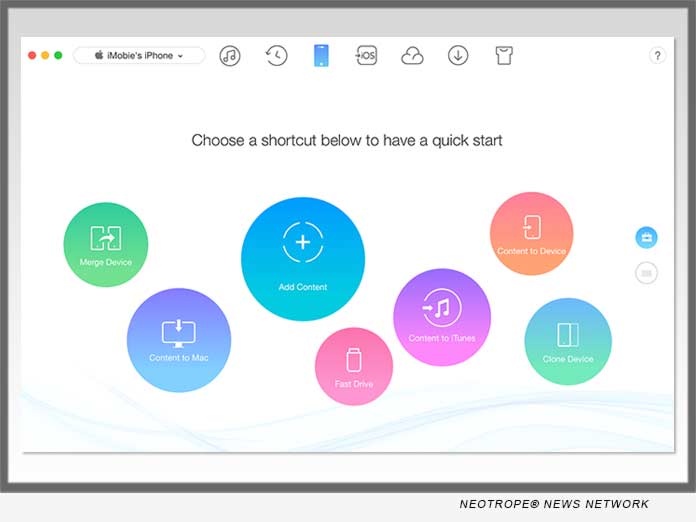Click the 'Choose a shortcut below' heading
Viewport: 696px width, 522px height.
point(347,141)
